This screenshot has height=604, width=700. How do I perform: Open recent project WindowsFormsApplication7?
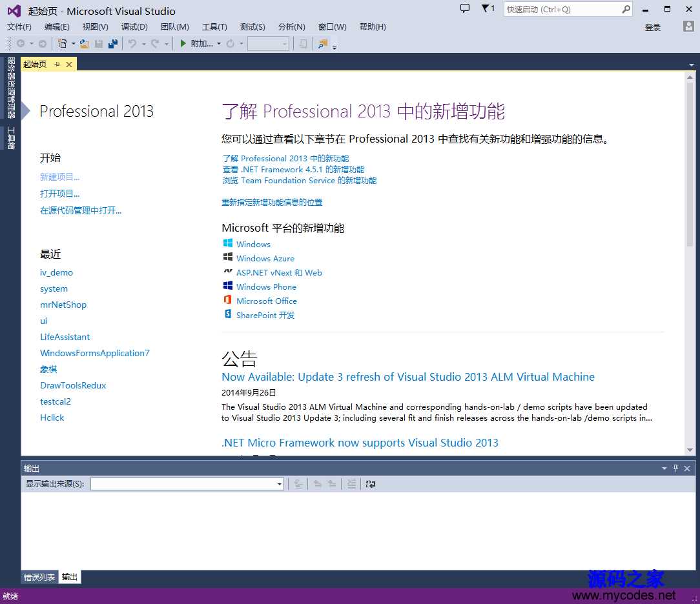pos(95,353)
